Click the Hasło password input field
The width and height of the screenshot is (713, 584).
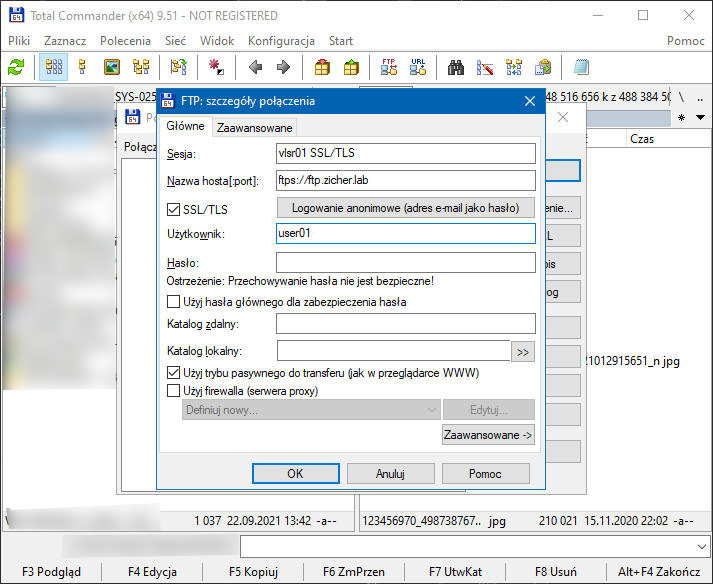click(x=406, y=263)
